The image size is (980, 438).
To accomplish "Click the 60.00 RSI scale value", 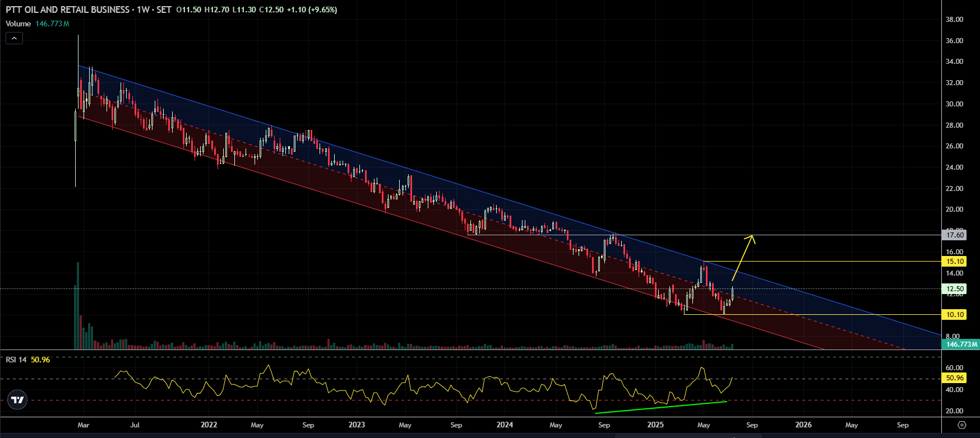I will point(954,368).
